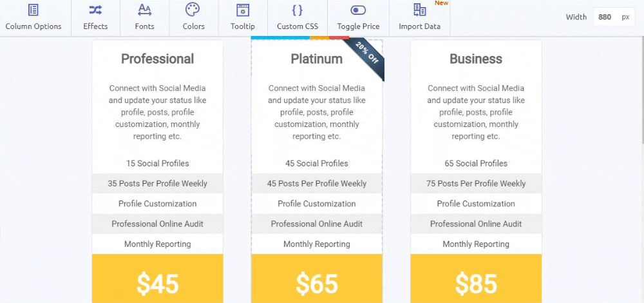Select the Platinum column title
This screenshot has height=303, width=644.
point(317,59)
